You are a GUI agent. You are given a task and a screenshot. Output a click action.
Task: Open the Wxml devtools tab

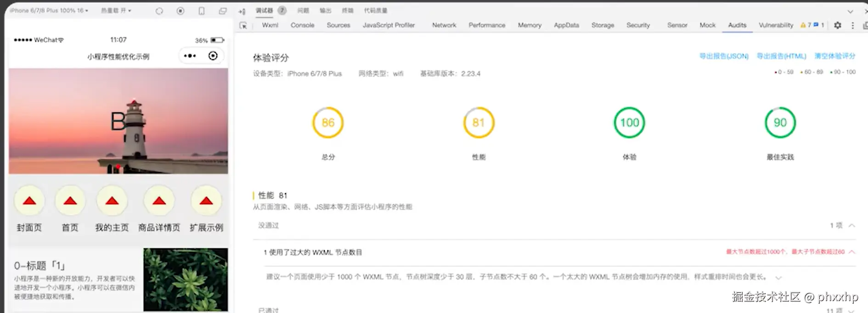pos(270,25)
